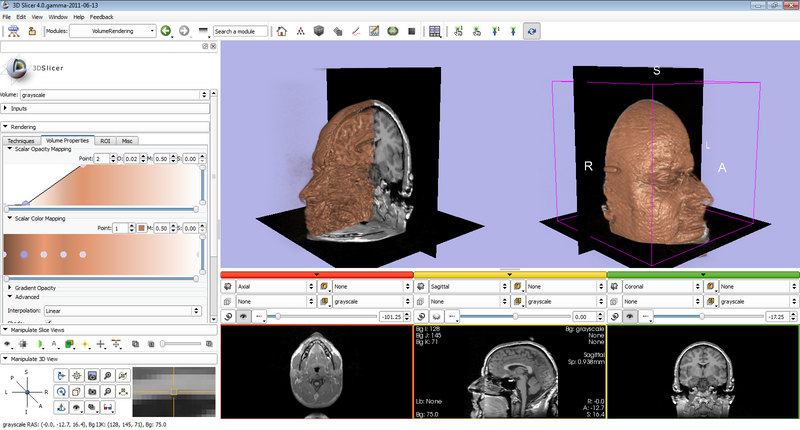
Task: Toggle slice visibility eye in Manipulate Slice Views
Action: click(8, 344)
